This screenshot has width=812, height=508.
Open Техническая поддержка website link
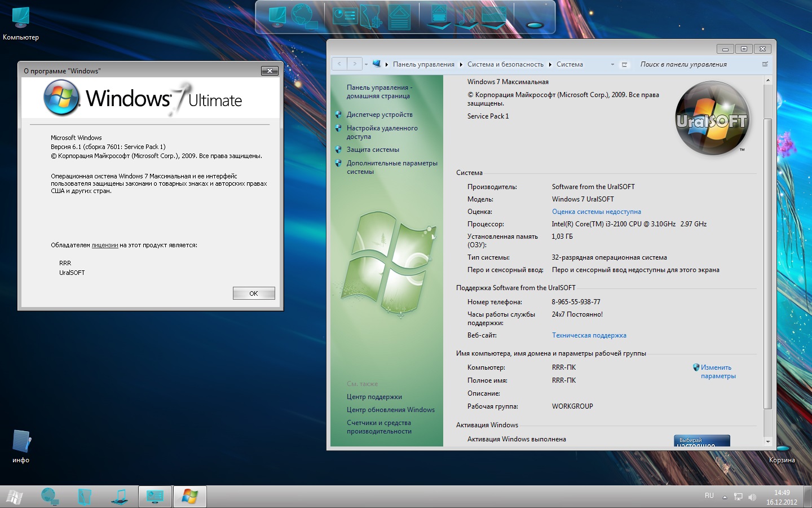(589, 335)
